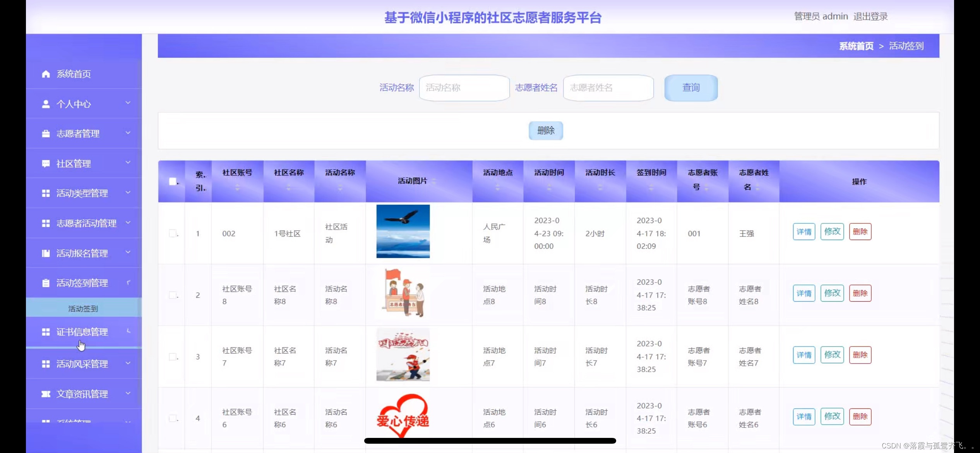Click the clipboard icon beside 活动签到管理

click(46, 283)
